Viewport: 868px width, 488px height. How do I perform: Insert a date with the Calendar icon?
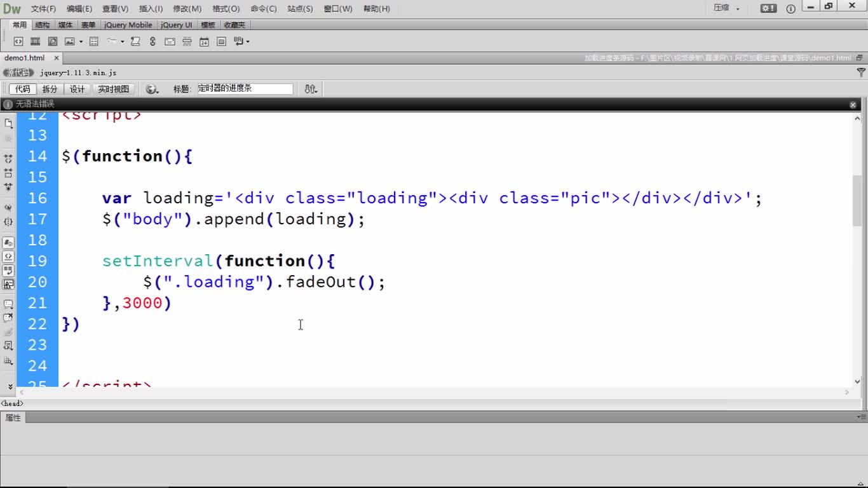click(204, 41)
